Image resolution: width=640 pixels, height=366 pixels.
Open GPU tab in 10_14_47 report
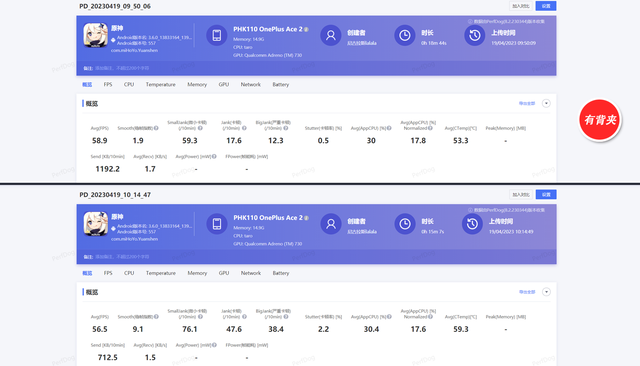224,273
